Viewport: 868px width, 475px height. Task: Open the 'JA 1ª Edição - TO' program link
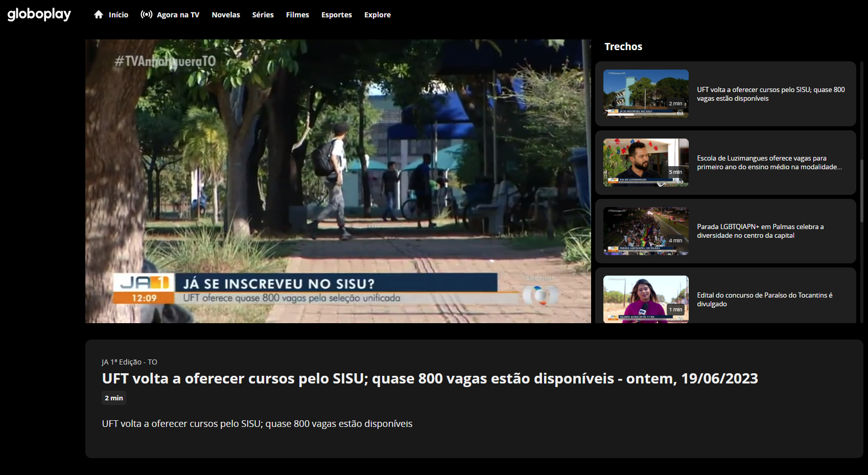pos(129,362)
